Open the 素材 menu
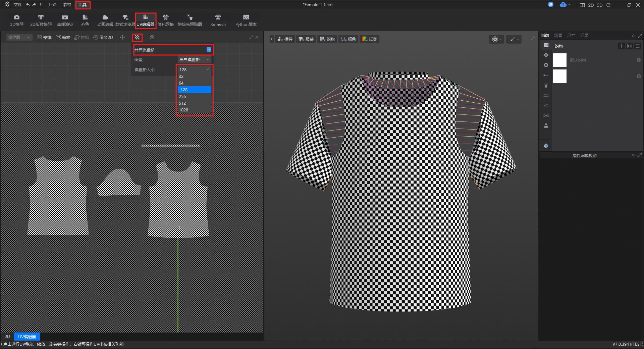 click(x=67, y=5)
